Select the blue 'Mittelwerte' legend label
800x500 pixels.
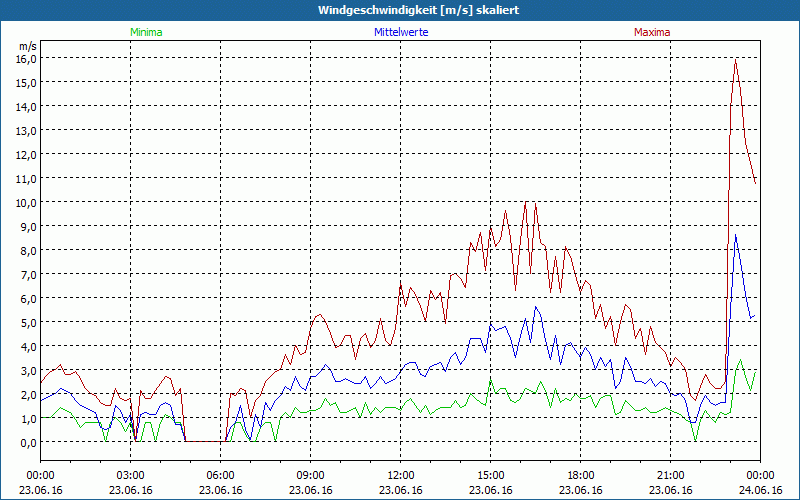point(401,32)
